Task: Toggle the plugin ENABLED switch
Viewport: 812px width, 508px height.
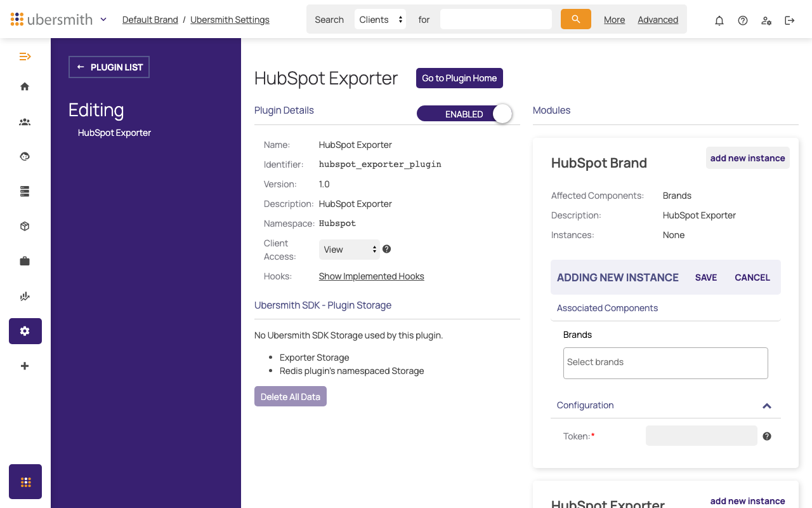Action: pyautogui.click(x=464, y=114)
